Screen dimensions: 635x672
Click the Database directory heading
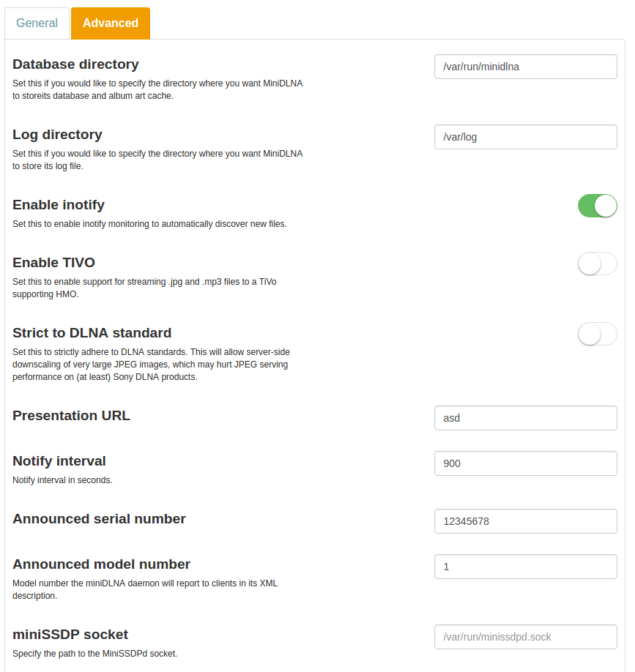[x=75, y=64]
